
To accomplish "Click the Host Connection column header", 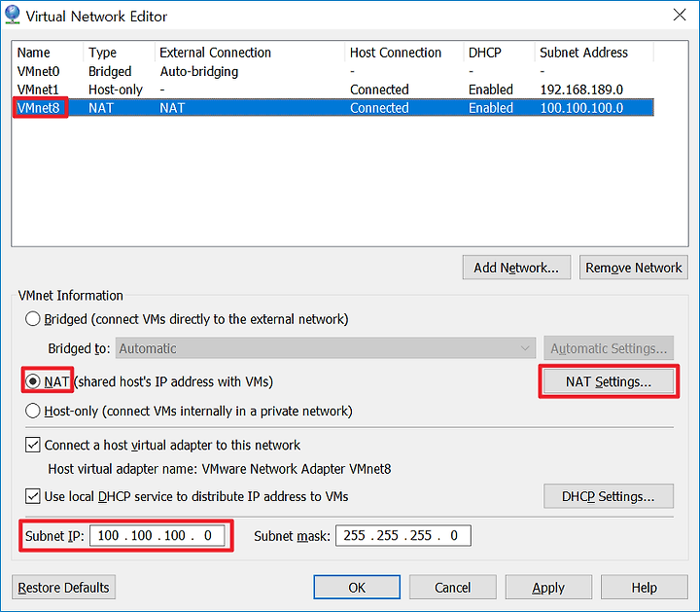I will tap(404, 53).
